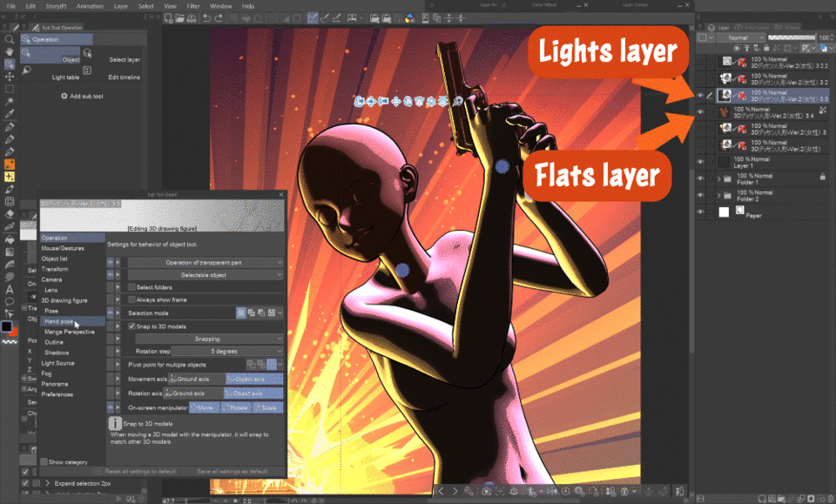Click the Clip Studio colorful icon
The height and width of the screenshot is (504, 836).
(410, 18)
